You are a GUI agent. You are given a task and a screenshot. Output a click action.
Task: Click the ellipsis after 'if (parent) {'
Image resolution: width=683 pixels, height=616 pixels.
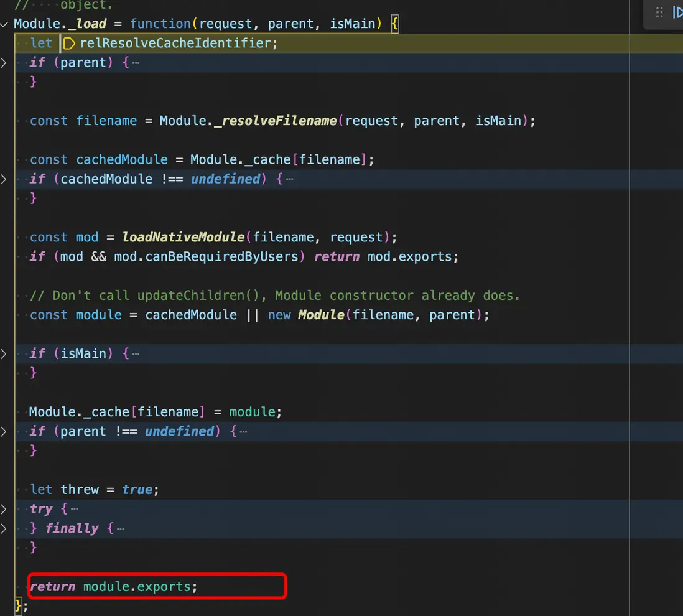click(136, 63)
